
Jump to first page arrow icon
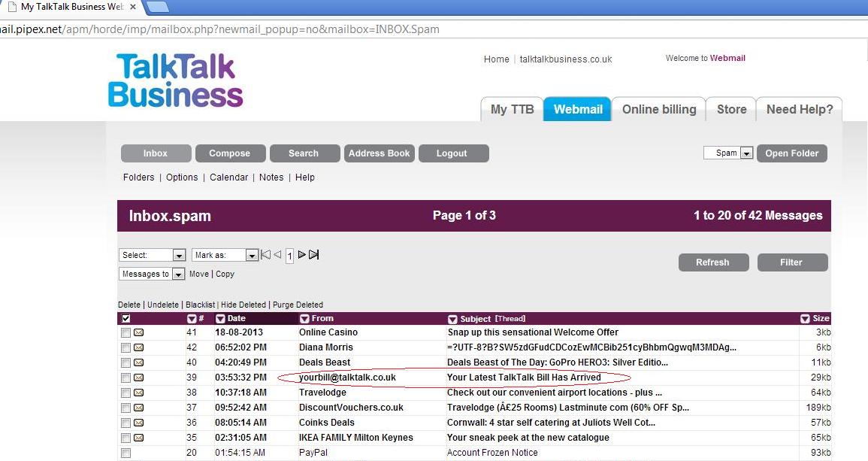265,255
